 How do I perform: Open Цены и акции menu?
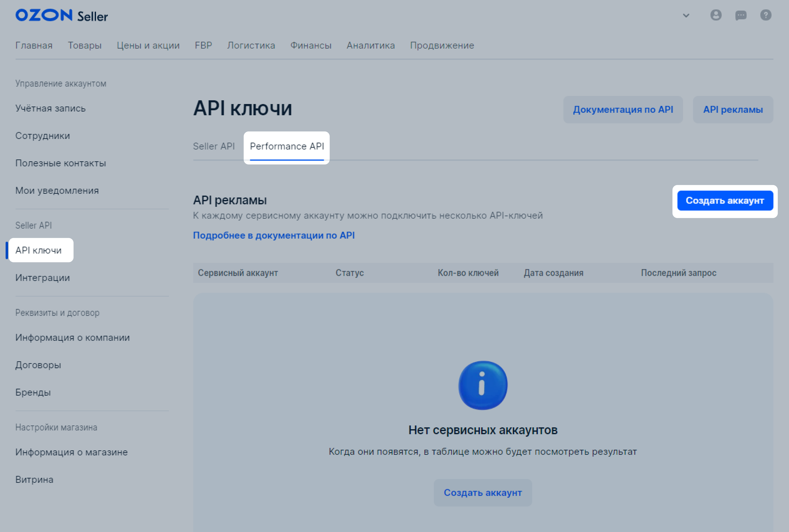[148, 45]
